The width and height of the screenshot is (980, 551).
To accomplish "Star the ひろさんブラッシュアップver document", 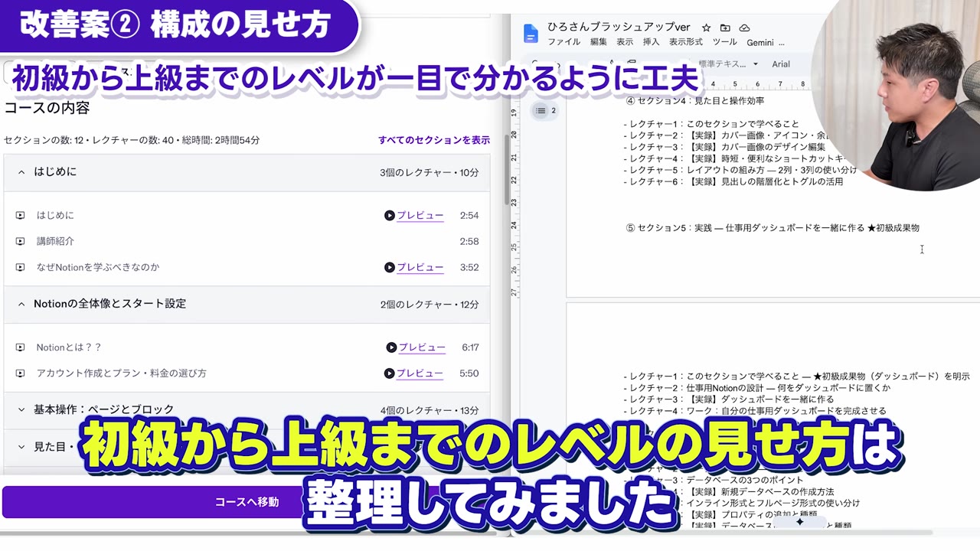I will tap(707, 28).
